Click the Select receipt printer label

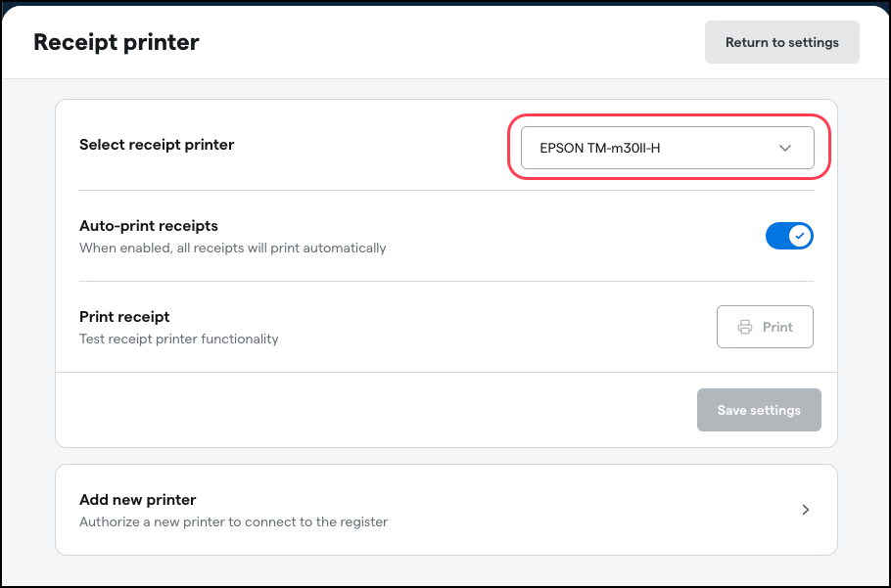[x=157, y=144]
